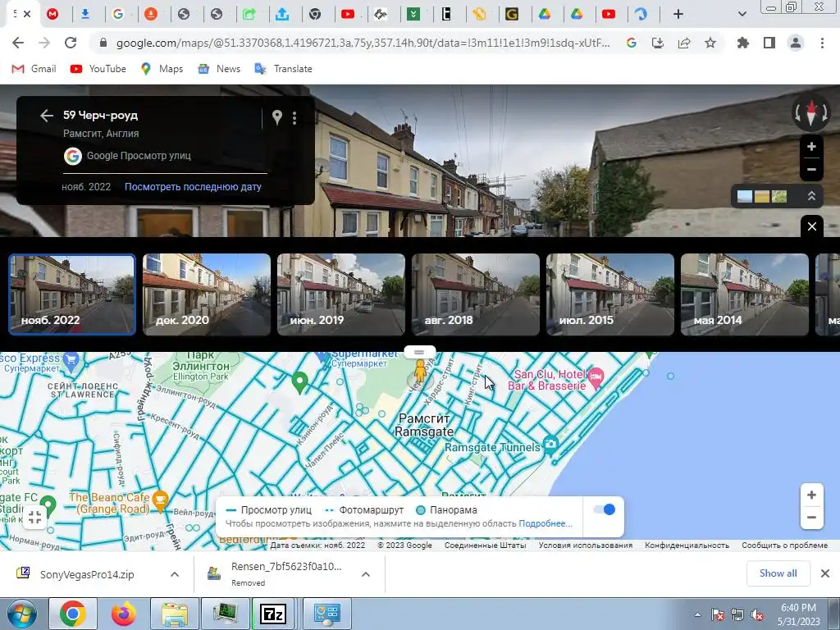
Task: Zoom out the mini map
Action: 811,518
